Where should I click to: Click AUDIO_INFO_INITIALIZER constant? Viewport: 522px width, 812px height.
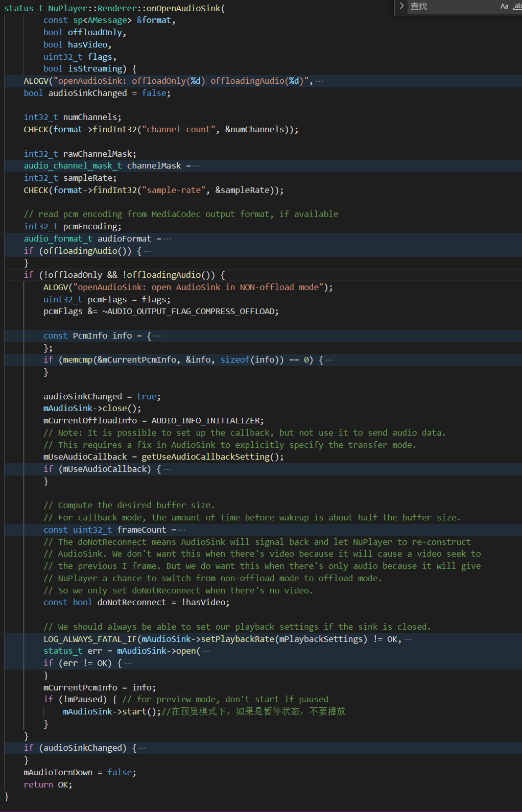point(205,421)
